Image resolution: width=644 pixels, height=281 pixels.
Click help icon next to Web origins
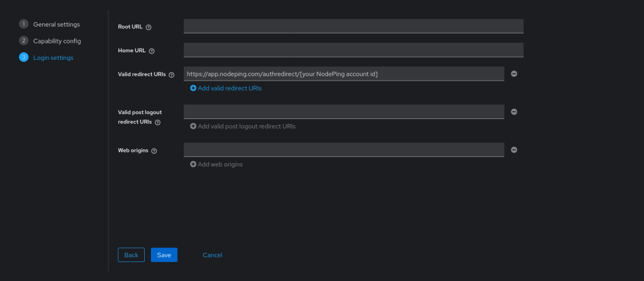pyautogui.click(x=154, y=151)
